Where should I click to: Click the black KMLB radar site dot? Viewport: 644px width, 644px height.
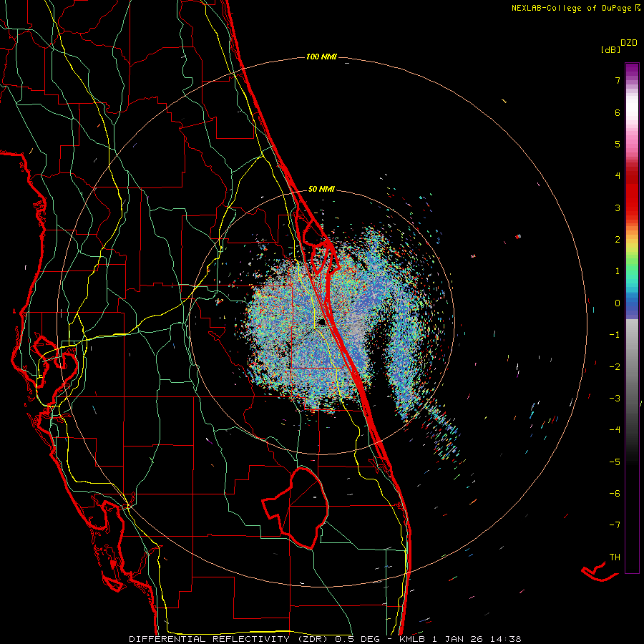(x=322, y=322)
